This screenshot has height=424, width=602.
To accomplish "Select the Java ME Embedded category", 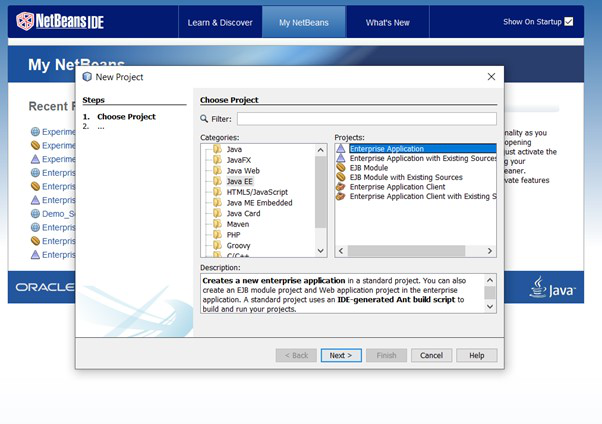I will point(259,202).
